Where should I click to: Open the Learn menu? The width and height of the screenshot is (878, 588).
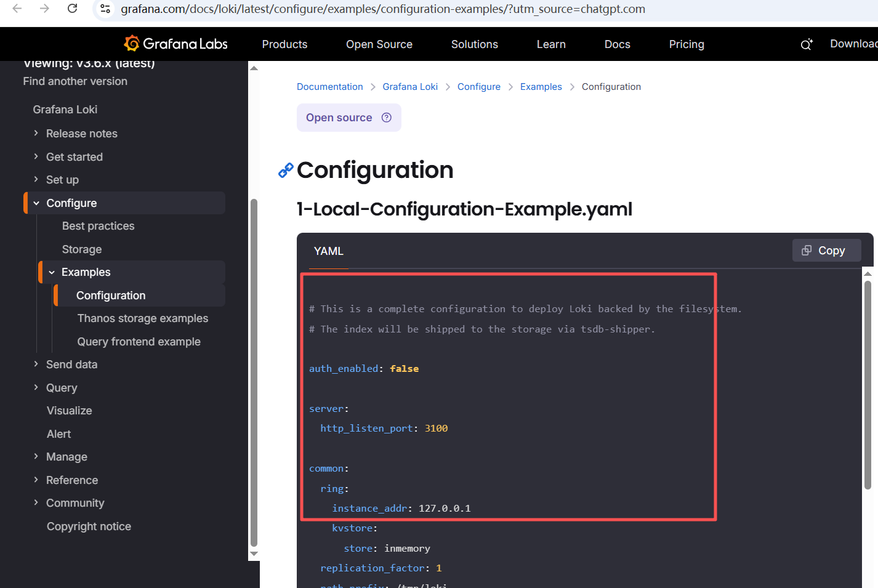(x=551, y=44)
